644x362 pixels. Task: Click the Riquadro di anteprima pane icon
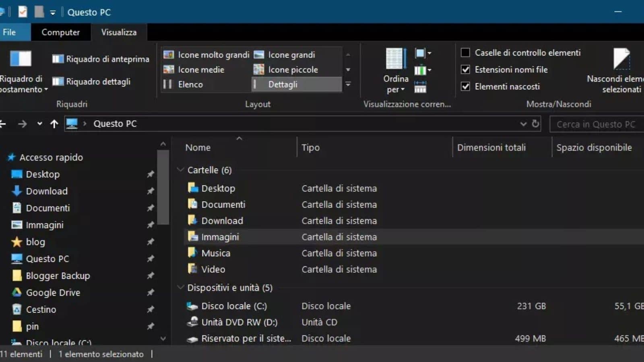tap(58, 59)
